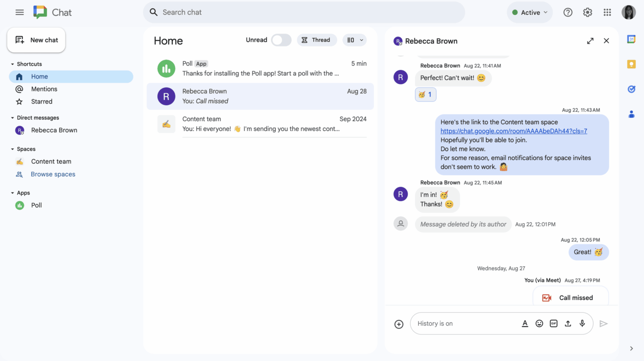
Task: Start a New chat
Action: coord(36,40)
